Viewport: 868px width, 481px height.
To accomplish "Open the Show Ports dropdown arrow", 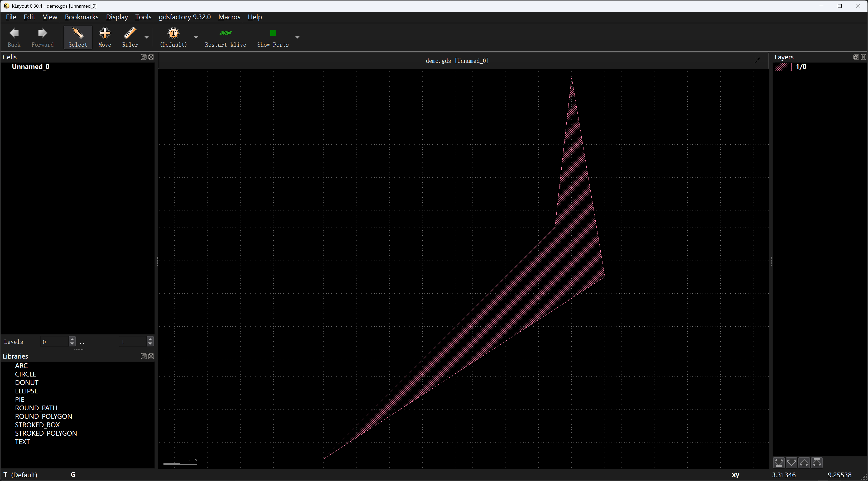I will pos(297,37).
